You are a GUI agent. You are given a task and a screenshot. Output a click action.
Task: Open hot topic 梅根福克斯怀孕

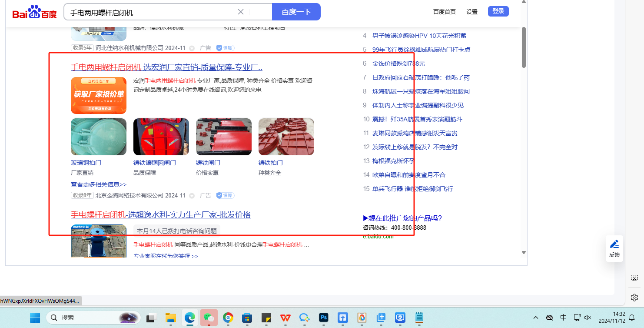point(393,161)
